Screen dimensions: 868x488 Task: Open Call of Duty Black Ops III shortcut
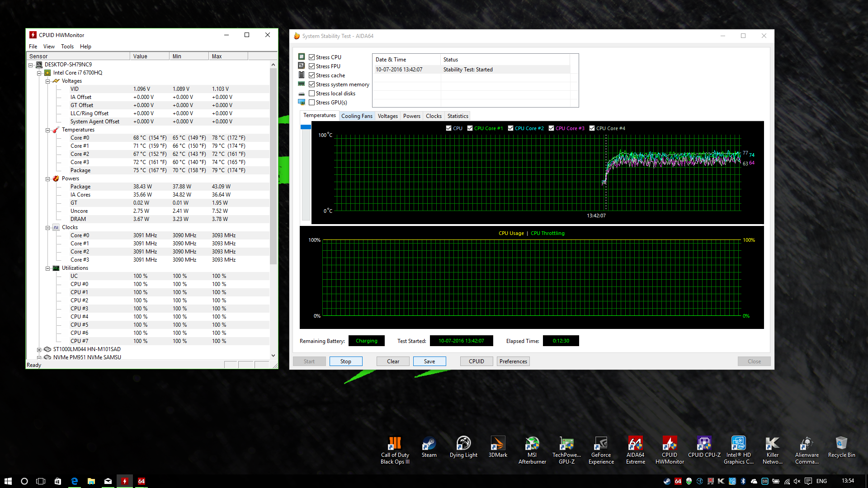tap(395, 450)
